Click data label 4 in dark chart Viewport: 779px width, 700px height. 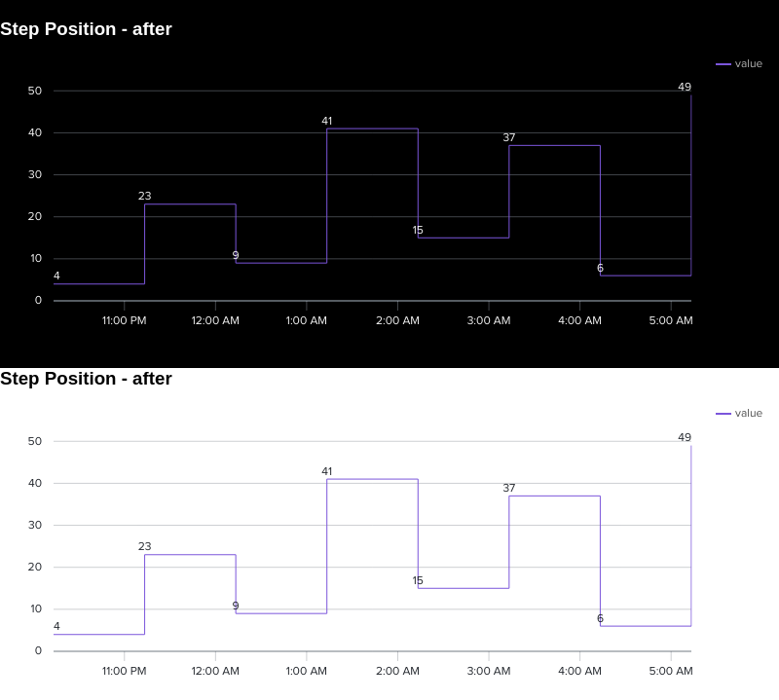coord(56,276)
